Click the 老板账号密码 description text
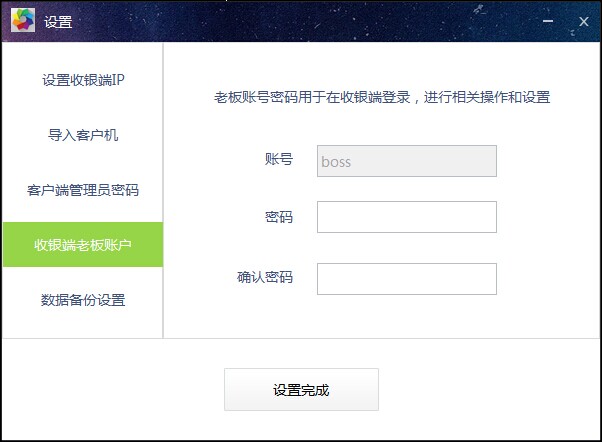The height and width of the screenshot is (442, 602). click(x=382, y=97)
